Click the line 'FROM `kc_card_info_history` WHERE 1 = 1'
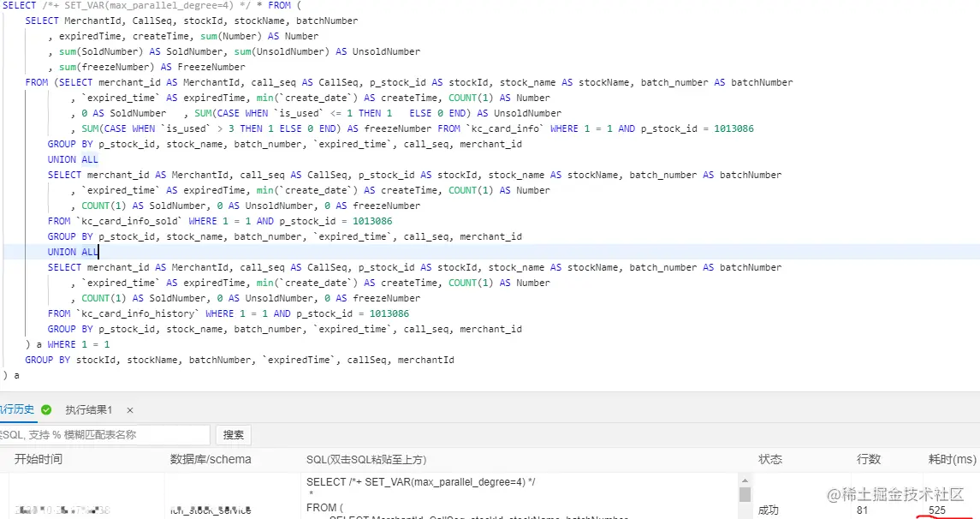 point(229,313)
